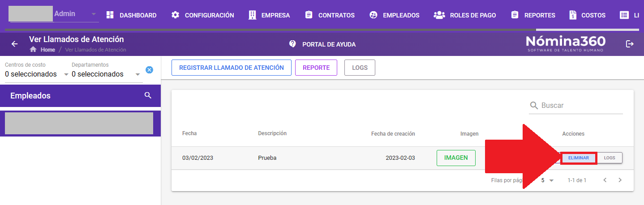Clear filters with the blue X icon
Screen dimensions: 644x205
(x=150, y=70)
